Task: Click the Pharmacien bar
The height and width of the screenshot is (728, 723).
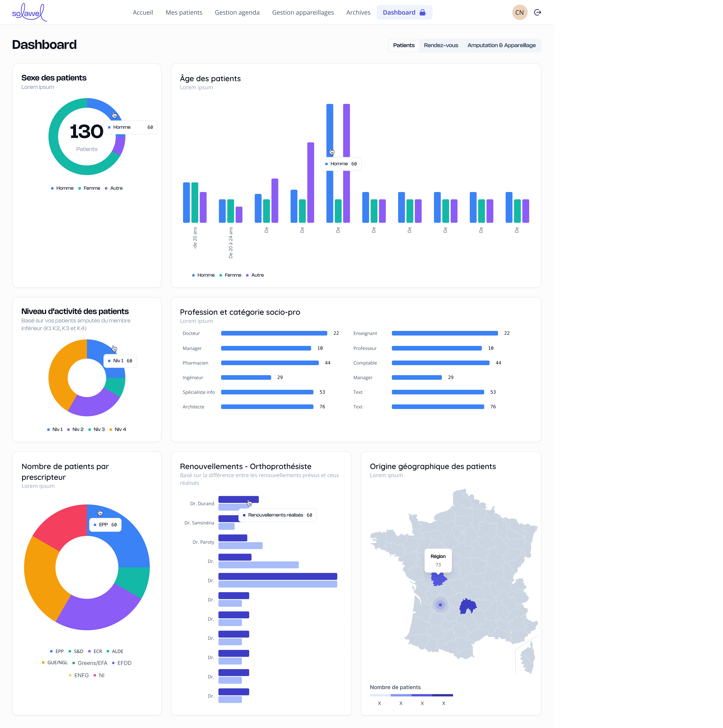Action: click(x=270, y=363)
